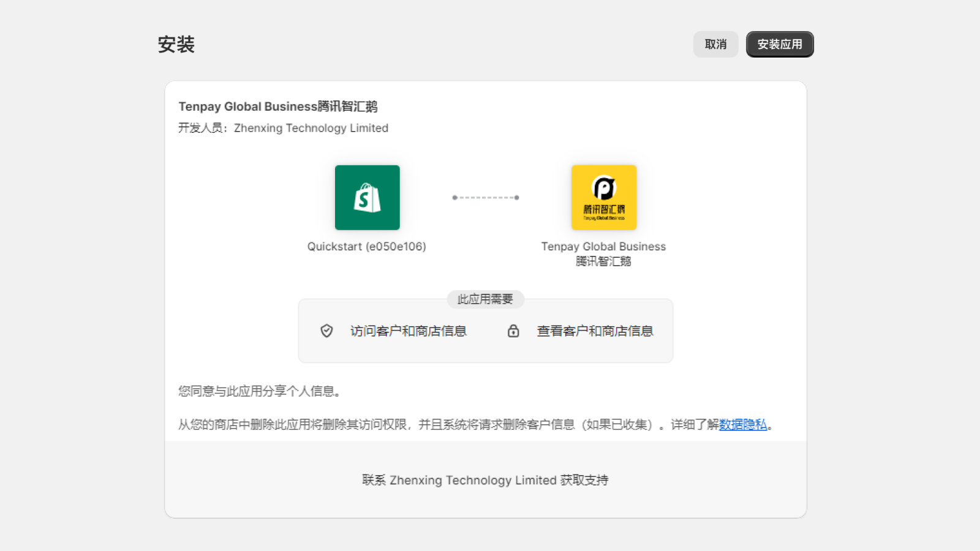This screenshot has height=551, width=980.
Task: Click the 安装 page title
Action: (176, 44)
